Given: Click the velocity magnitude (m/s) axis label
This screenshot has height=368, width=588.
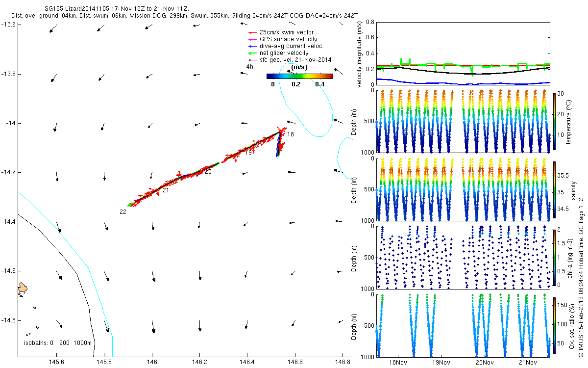Looking at the screenshot, I should pyautogui.click(x=360, y=54).
